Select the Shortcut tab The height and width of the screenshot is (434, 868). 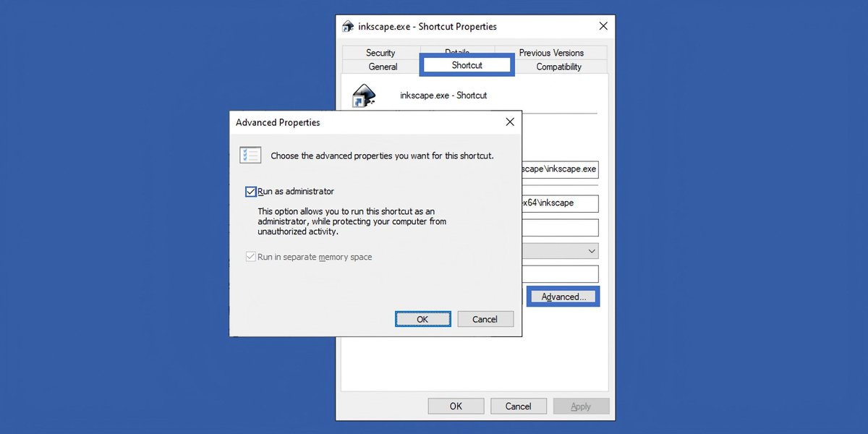click(467, 64)
